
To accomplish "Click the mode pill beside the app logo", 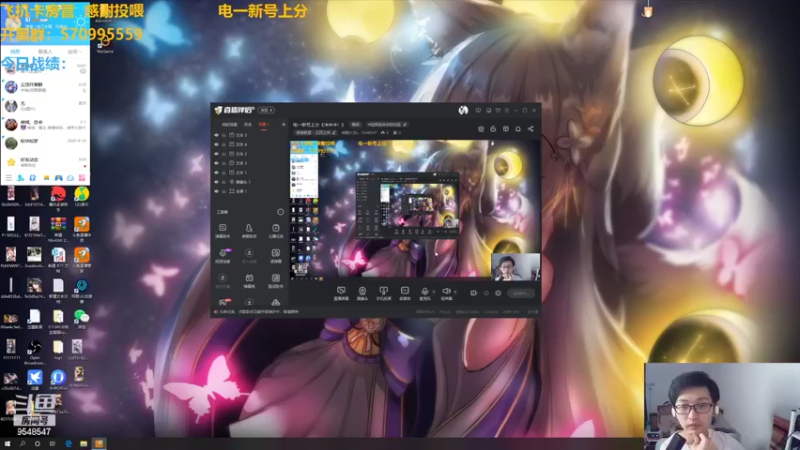I will click(x=266, y=110).
